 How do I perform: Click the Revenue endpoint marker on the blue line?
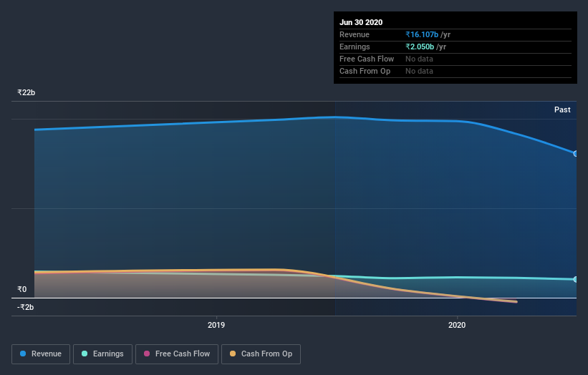[x=575, y=154]
